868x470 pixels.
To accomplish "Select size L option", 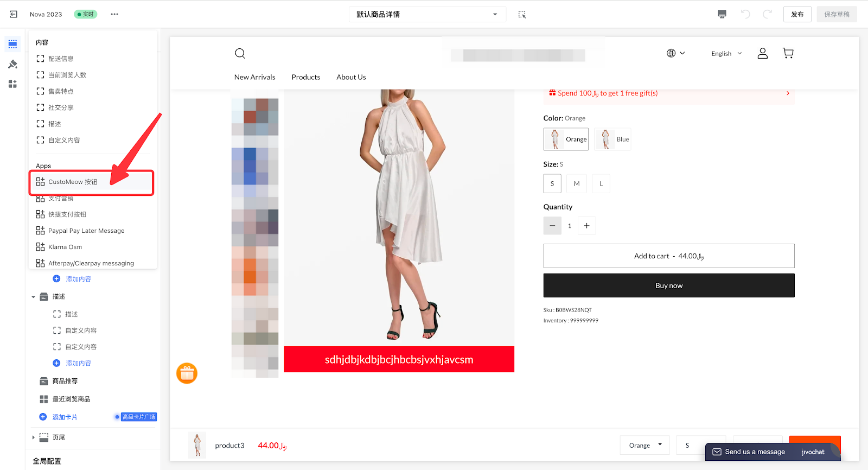I will [601, 183].
